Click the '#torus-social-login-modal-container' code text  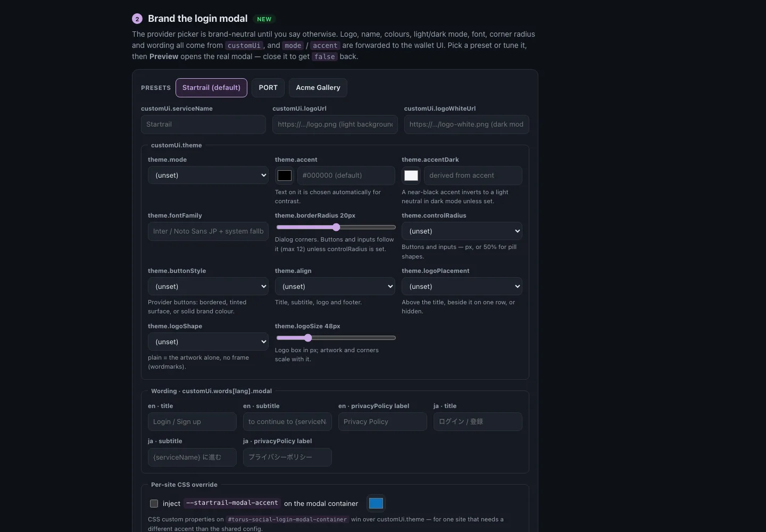coord(287,519)
